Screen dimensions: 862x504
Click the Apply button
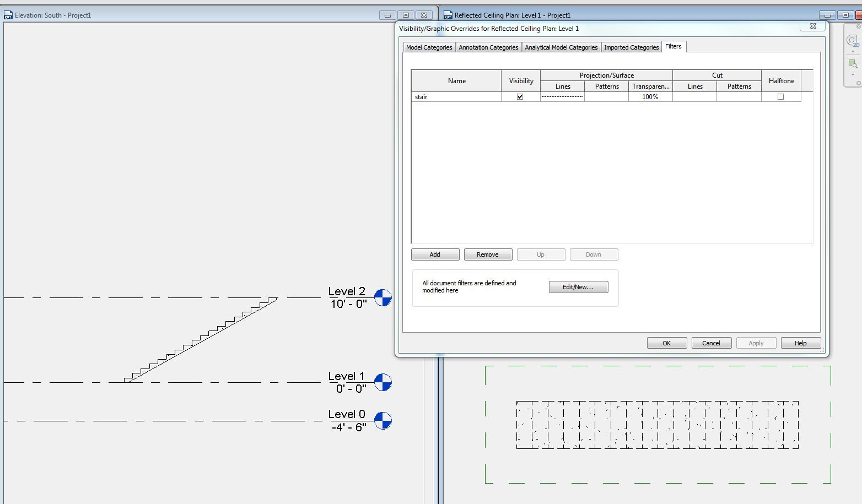pyautogui.click(x=756, y=343)
